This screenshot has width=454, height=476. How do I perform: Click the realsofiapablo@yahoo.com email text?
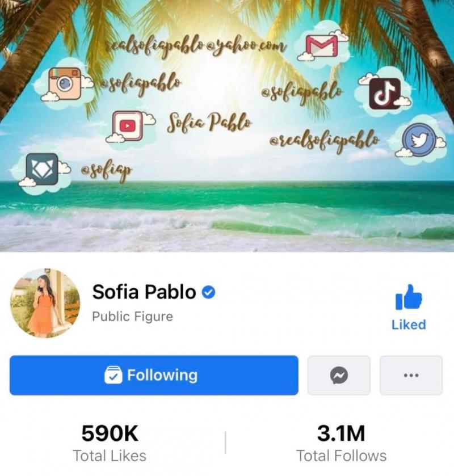(x=196, y=46)
